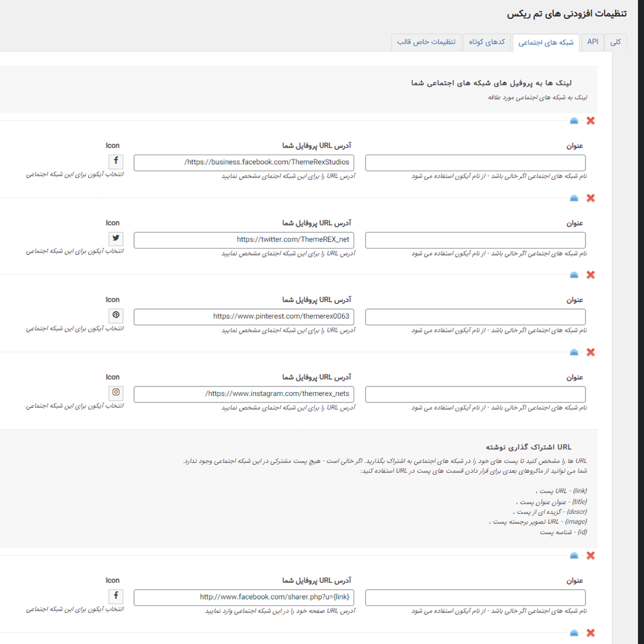Clone the Pinterest profile link row
Viewport: 644px width, 644px height.
click(574, 275)
